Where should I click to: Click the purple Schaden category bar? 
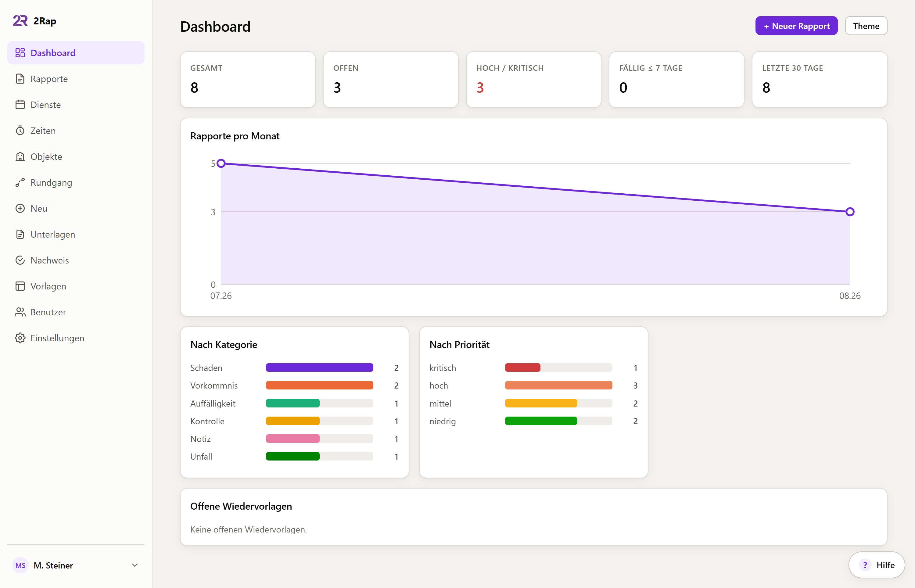[320, 368]
